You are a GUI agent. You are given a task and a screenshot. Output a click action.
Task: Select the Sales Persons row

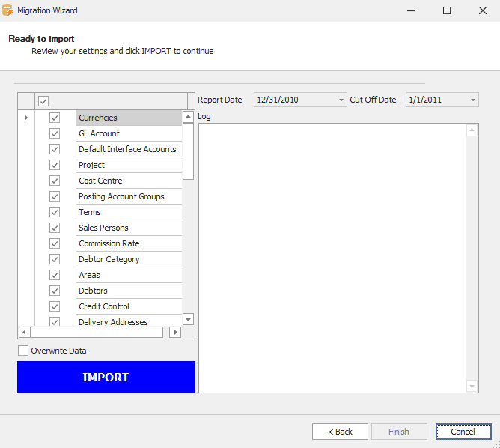(x=129, y=228)
